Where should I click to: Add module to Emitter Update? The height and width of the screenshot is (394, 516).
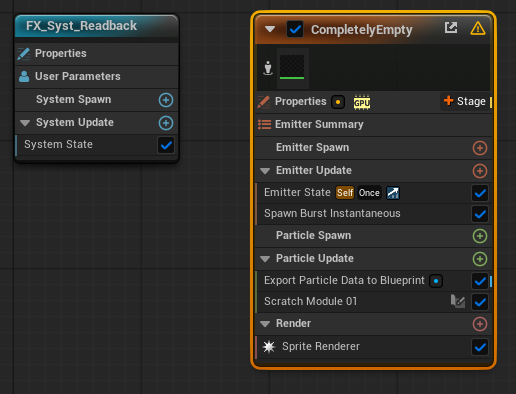480,171
